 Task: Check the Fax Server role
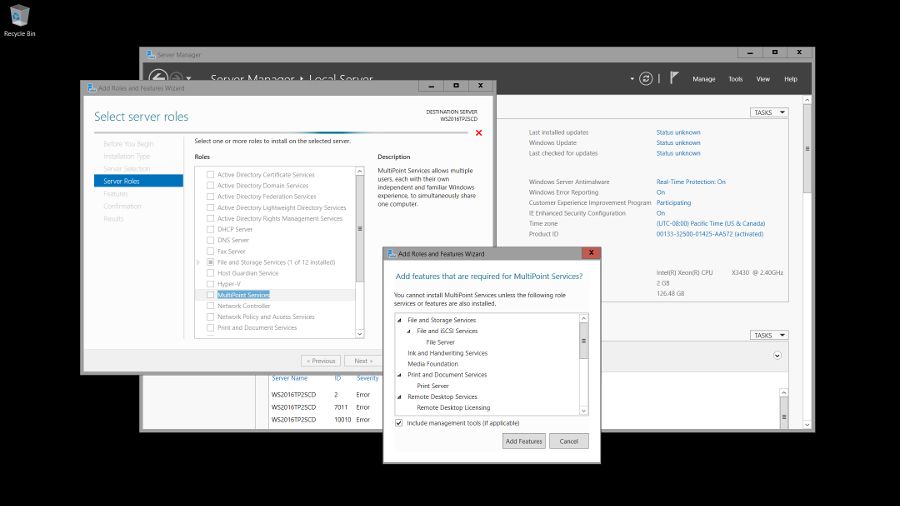pos(210,251)
